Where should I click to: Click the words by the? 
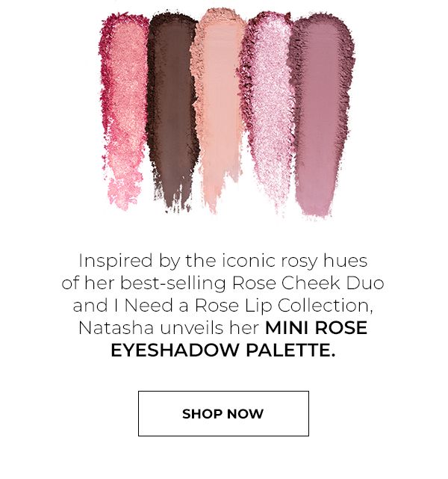pos(187,262)
